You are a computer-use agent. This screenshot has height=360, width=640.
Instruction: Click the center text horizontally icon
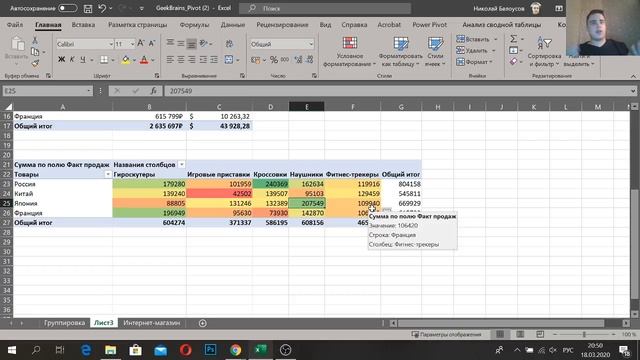[x=181, y=60]
